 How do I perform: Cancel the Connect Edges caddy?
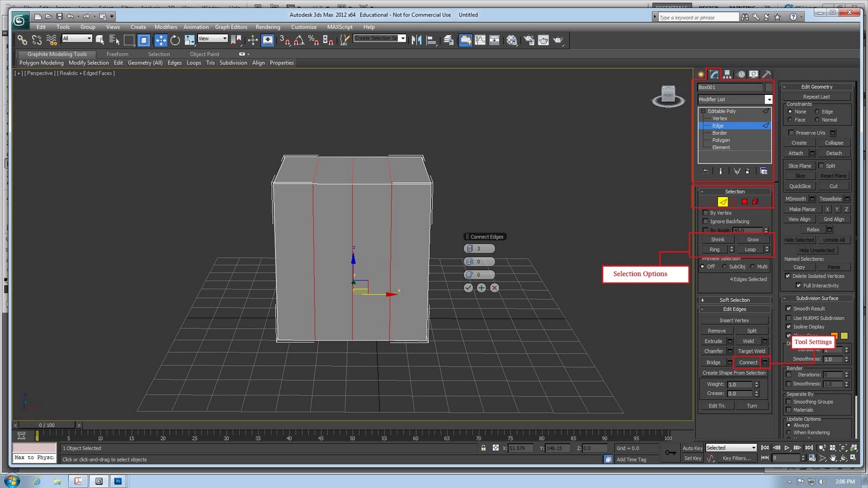(x=494, y=288)
